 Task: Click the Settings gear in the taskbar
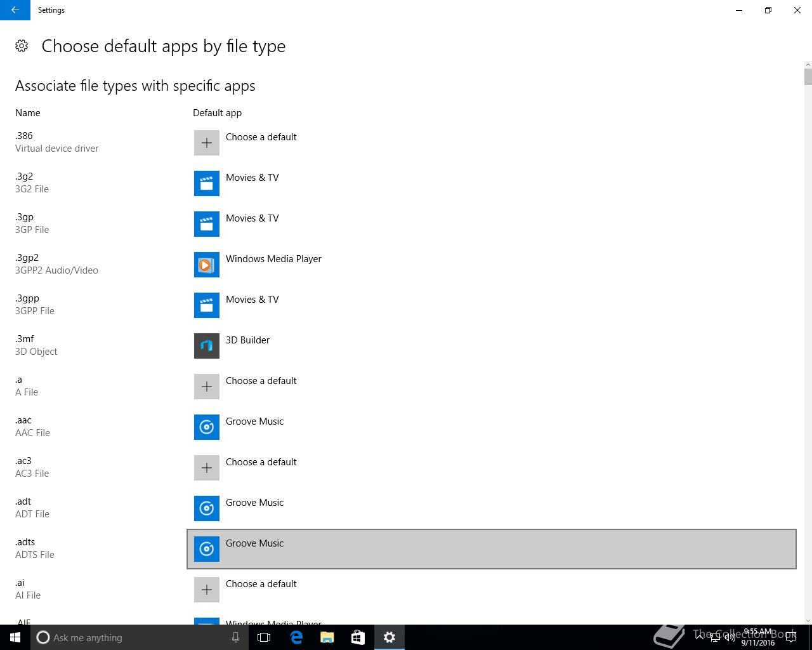point(390,637)
